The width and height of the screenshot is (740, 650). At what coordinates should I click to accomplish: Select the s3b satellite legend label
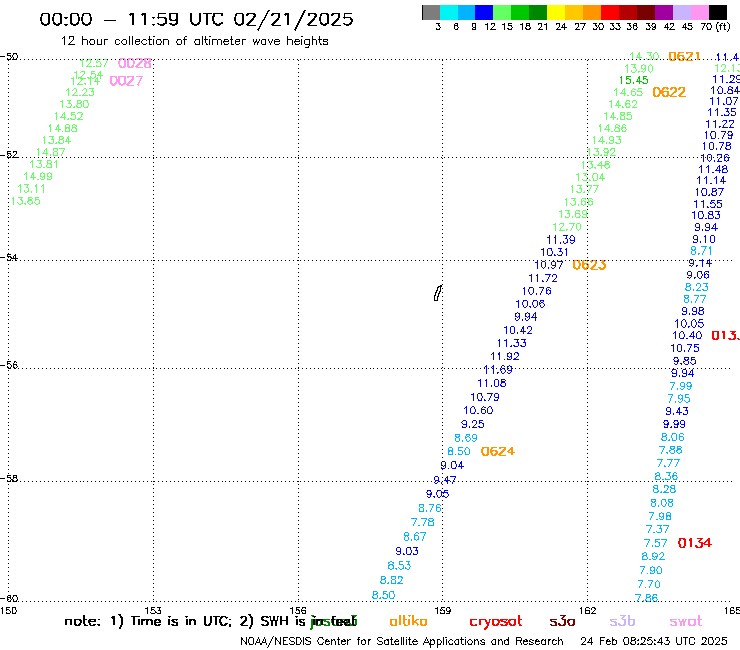[x=622, y=621]
